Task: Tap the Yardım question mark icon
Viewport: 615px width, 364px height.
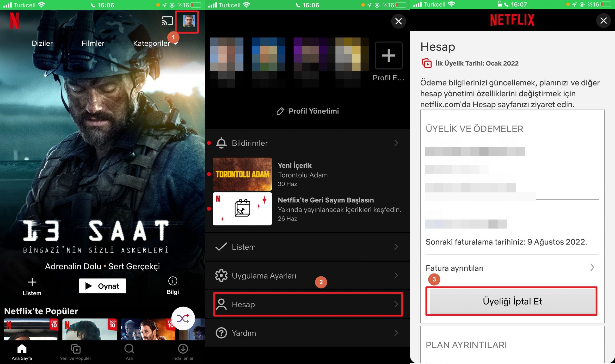Action: pos(221,333)
